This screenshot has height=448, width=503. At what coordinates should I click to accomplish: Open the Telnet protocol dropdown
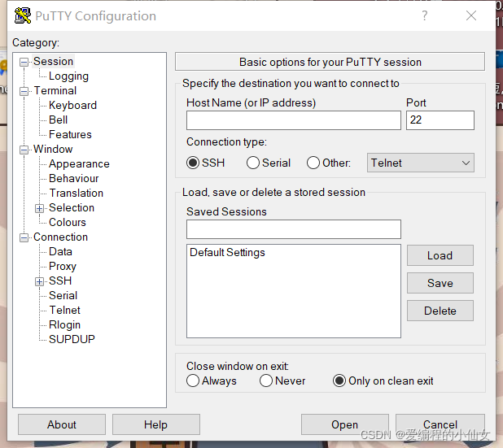tap(421, 163)
